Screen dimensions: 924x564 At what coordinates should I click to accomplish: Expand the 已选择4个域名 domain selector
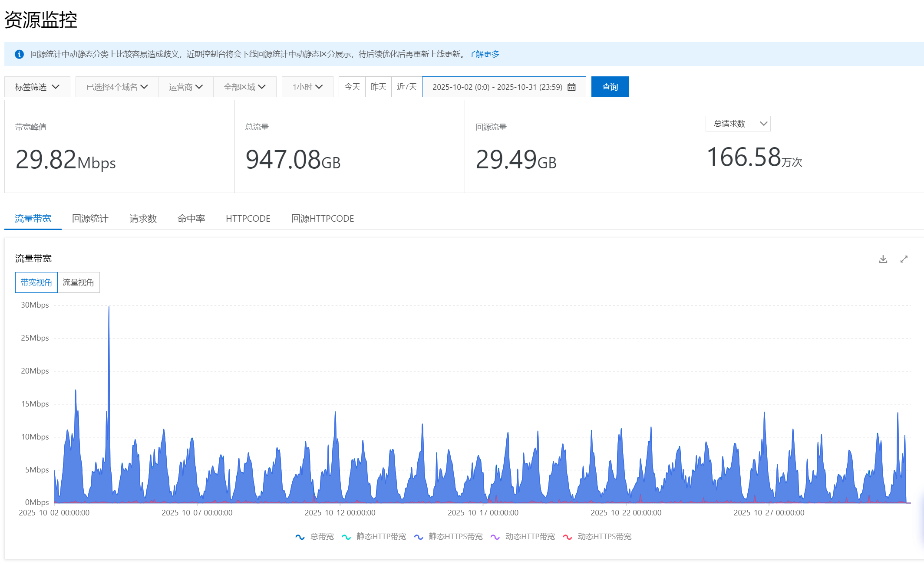pos(117,87)
